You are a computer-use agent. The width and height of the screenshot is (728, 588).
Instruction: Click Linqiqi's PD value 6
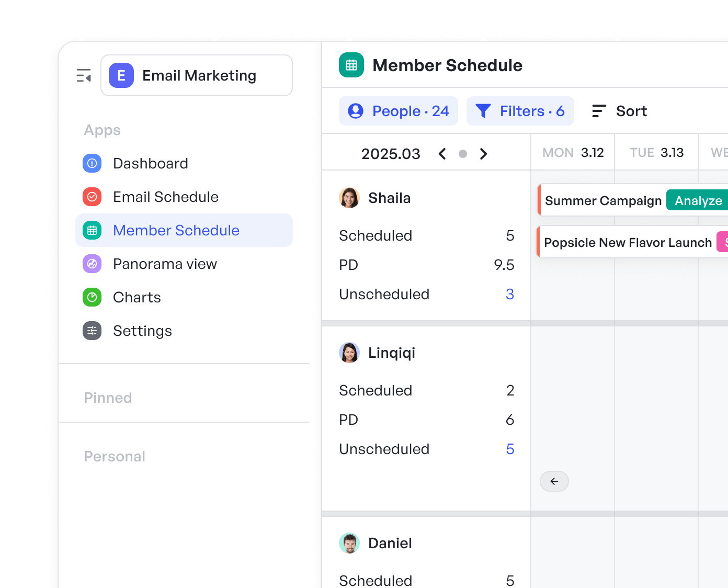(x=510, y=420)
